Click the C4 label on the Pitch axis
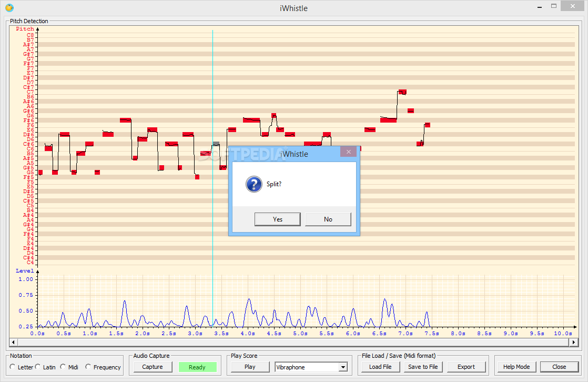Image resolution: width=588 pixels, height=382 pixels. tap(30, 263)
